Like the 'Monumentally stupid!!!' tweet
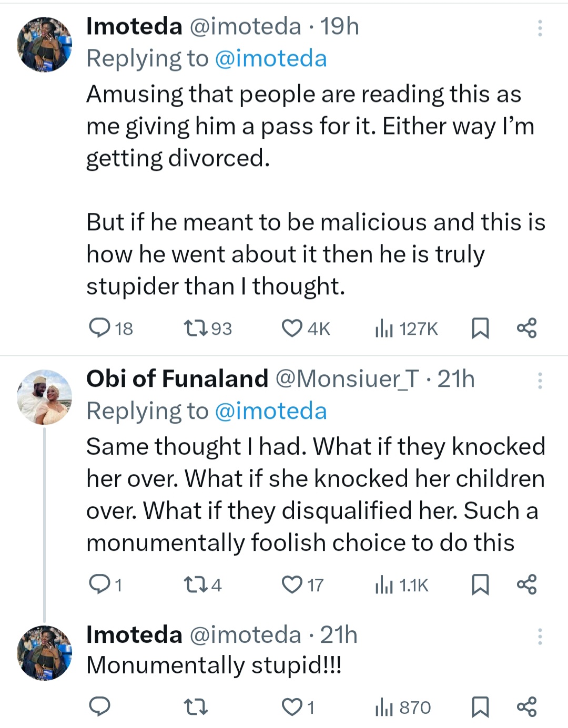Image resolution: width=568 pixels, height=728 pixels. click(x=292, y=708)
